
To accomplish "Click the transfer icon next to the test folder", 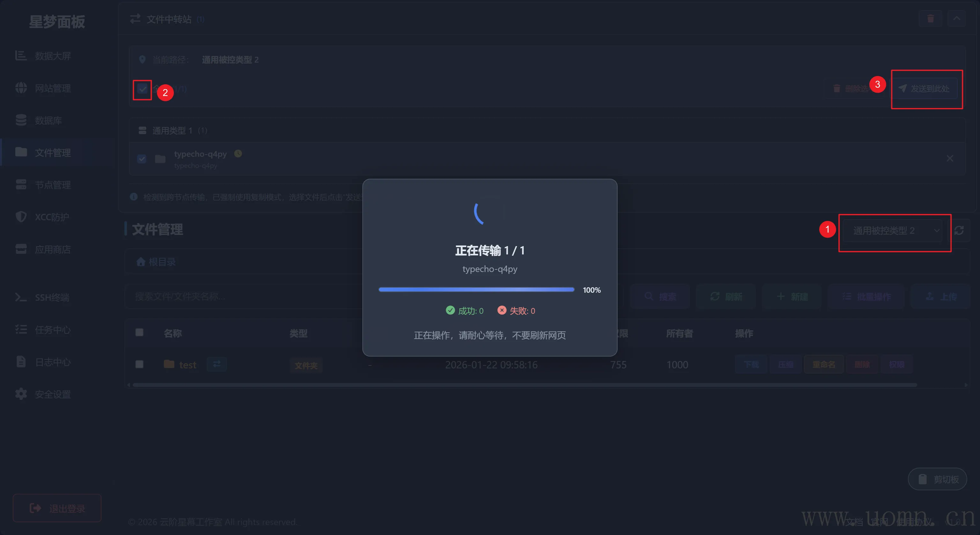I will (217, 365).
